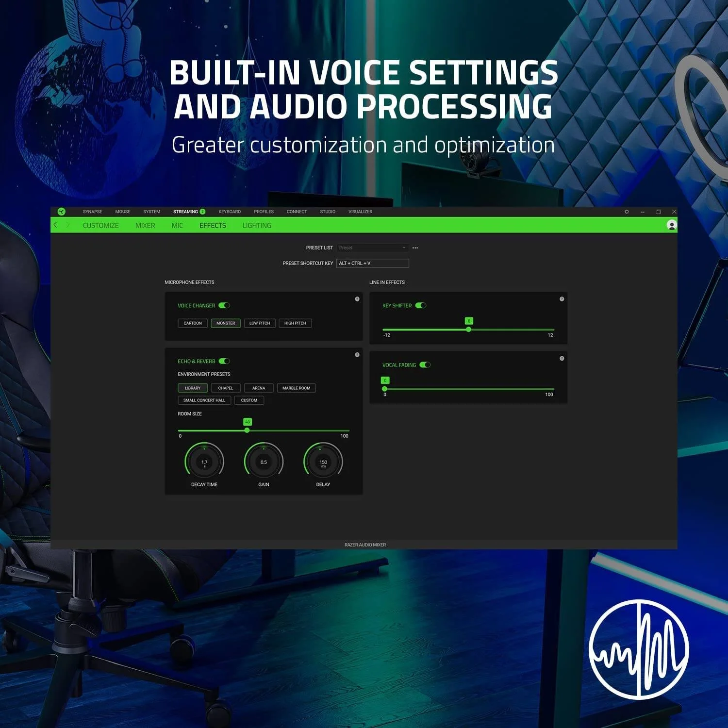The image size is (728, 728).
Task: Click the Razer logo icon
Action: click(x=62, y=212)
